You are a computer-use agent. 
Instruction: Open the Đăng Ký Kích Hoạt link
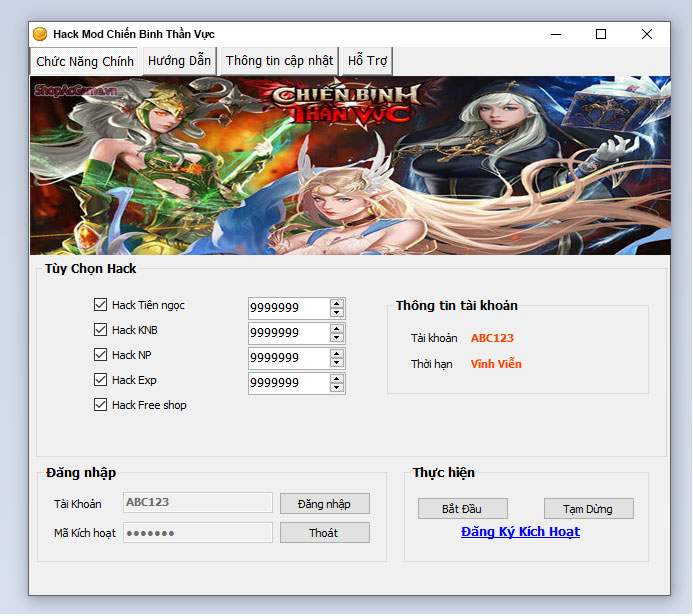(x=520, y=532)
